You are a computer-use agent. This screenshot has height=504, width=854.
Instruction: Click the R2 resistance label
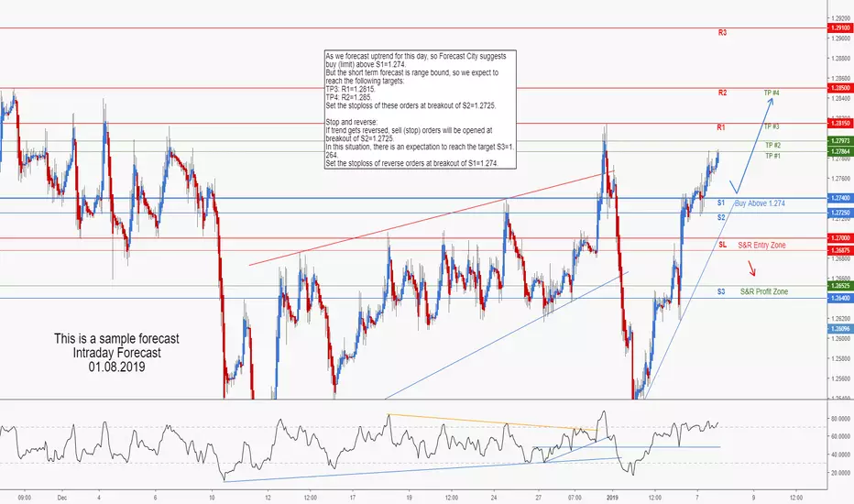[x=722, y=93]
